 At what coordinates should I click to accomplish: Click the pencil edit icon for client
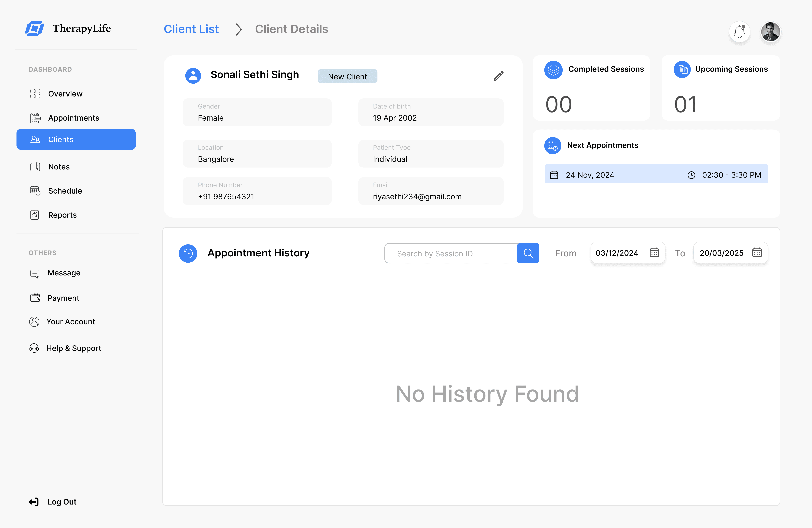point(498,76)
